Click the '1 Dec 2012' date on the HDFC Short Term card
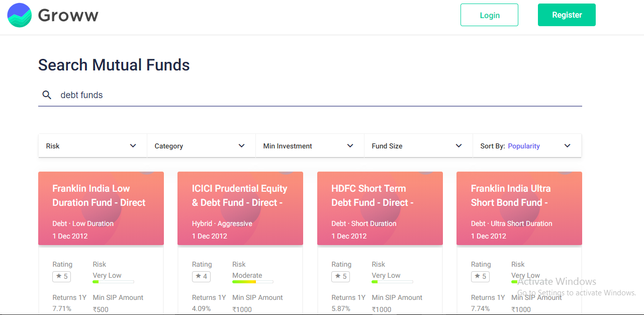The height and width of the screenshot is (315, 644). [x=349, y=236]
